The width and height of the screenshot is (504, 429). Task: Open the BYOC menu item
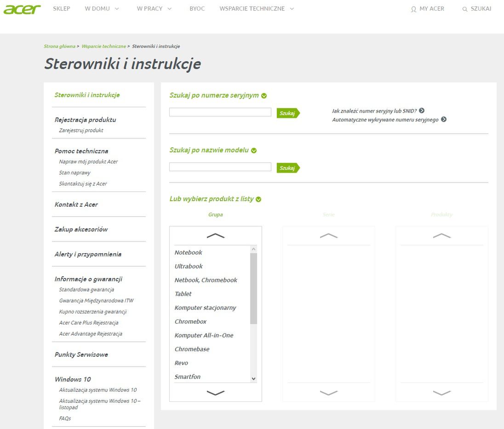point(197,9)
